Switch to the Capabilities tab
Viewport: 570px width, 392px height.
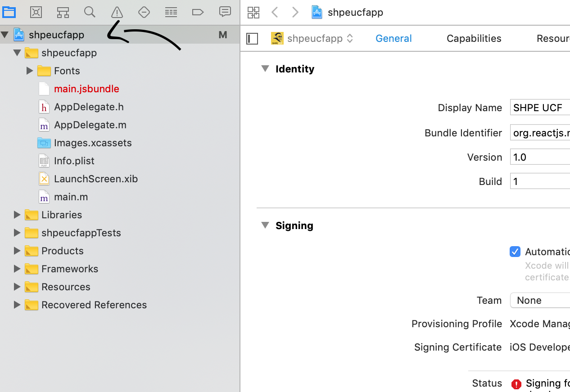(x=474, y=39)
